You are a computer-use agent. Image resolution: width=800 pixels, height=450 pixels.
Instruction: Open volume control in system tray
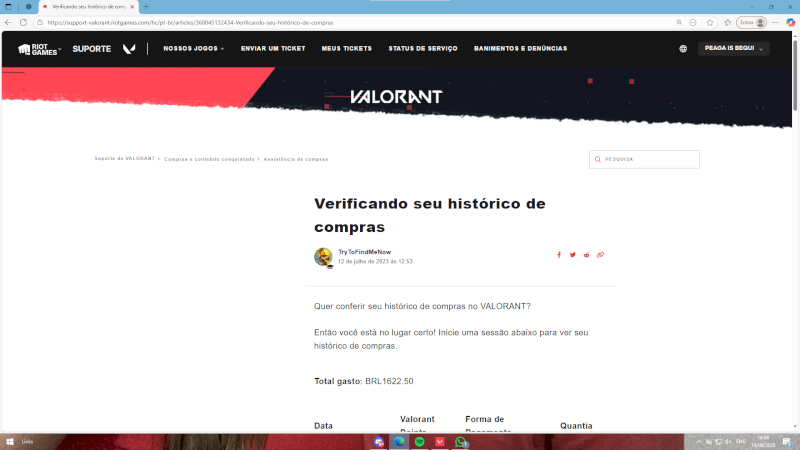point(728,442)
